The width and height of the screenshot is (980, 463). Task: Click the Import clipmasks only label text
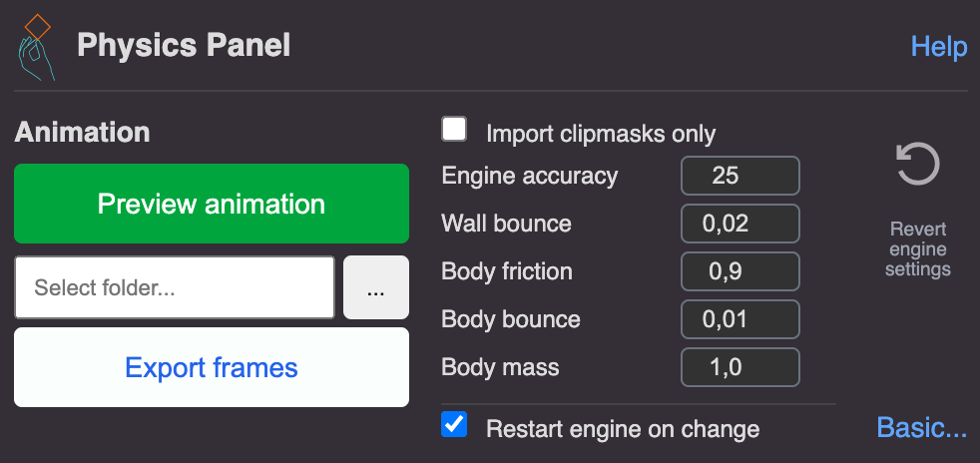pyautogui.click(x=601, y=134)
